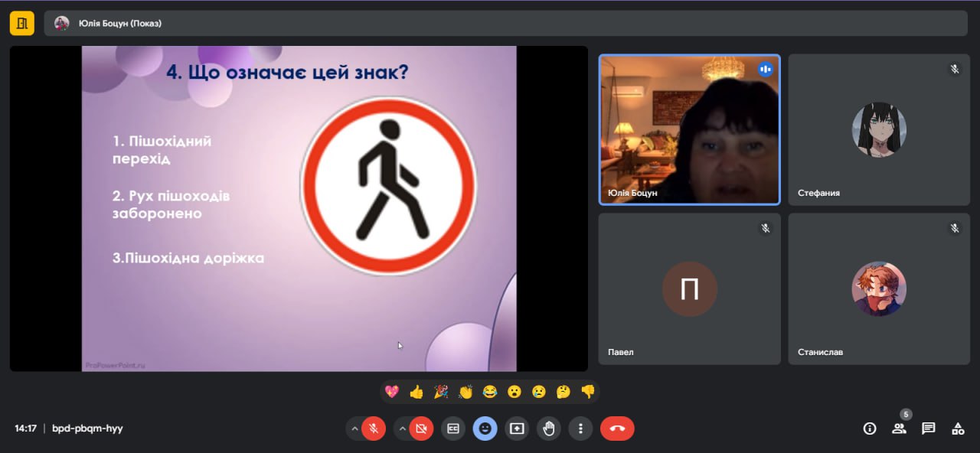Click the present screen icon
Screen dimensions: 980x453
[517, 429]
